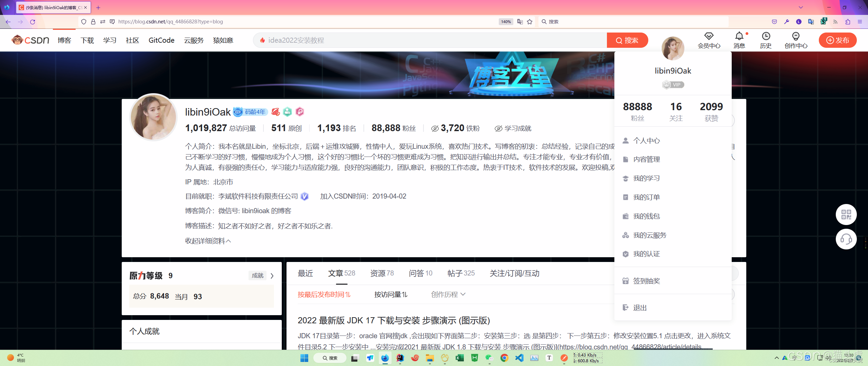Click the floating QR code icon

(x=846, y=215)
